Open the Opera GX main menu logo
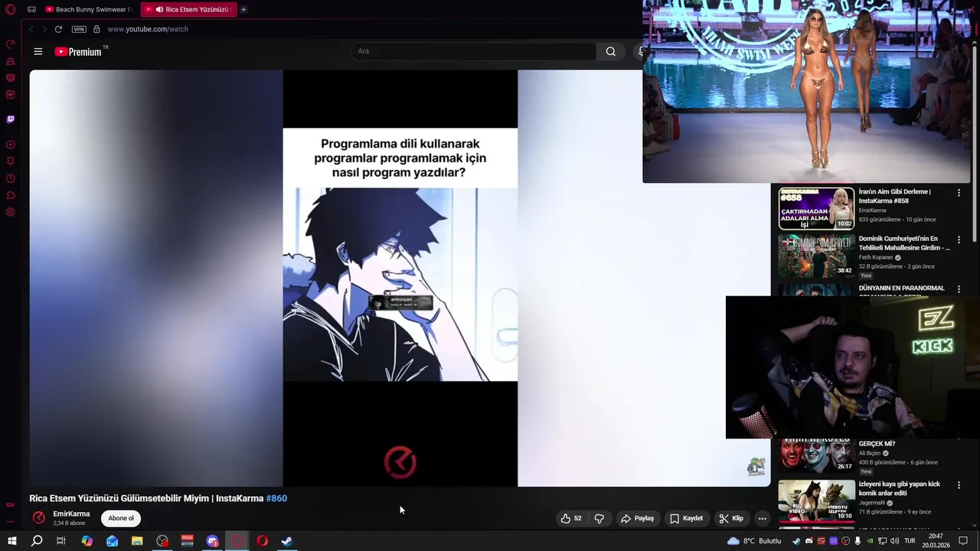This screenshot has width=980, height=551. 10,9
